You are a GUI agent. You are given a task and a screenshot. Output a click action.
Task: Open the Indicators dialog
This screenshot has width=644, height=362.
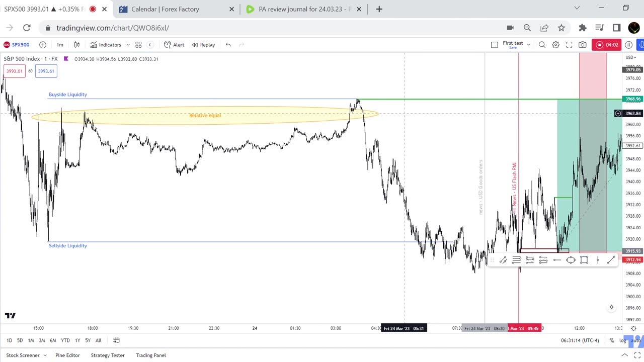(x=106, y=45)
